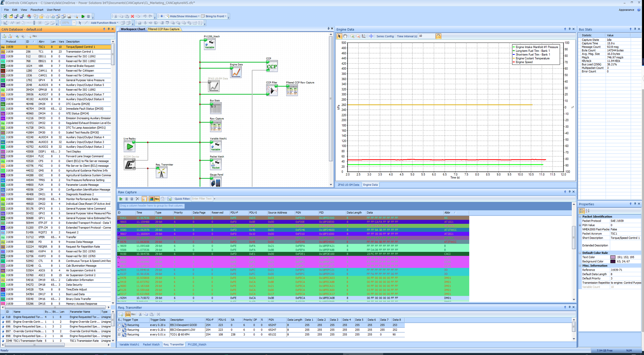Select the Engine Data chart block
This screenshot has height=355, width=644.
click(236, 72)
